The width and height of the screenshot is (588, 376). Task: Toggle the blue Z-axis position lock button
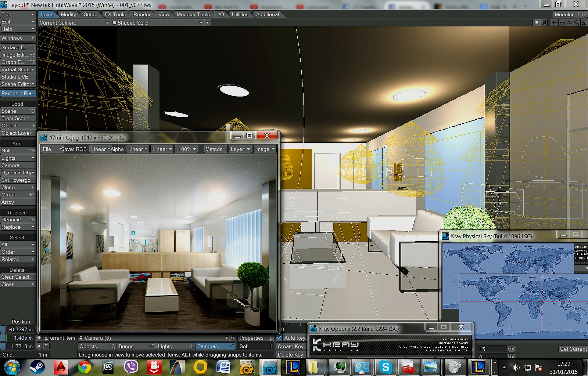3,346
